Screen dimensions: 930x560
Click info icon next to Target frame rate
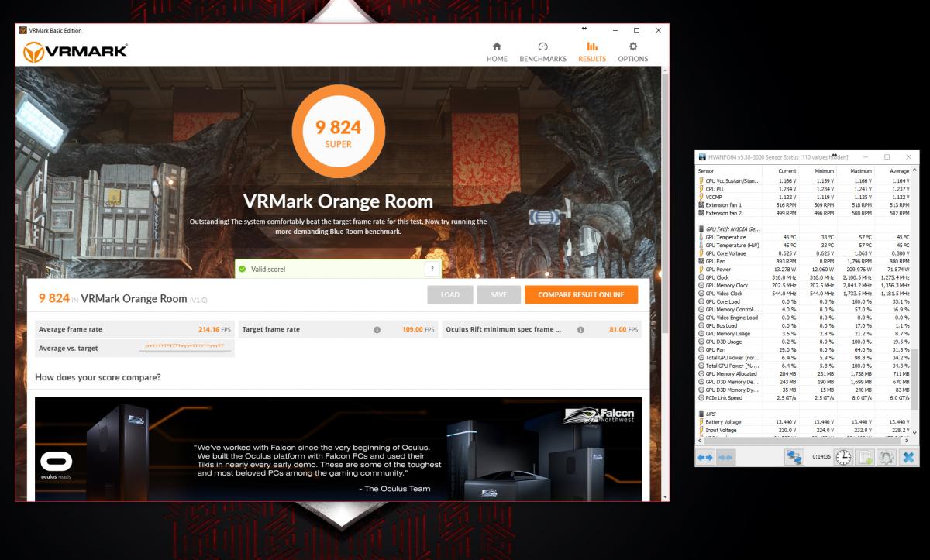(377, 329)
